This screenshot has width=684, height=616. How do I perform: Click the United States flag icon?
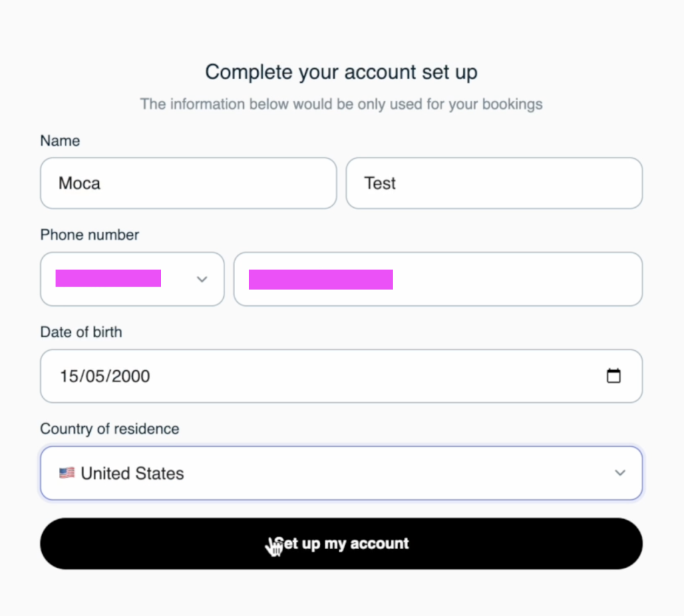(67, 473)
